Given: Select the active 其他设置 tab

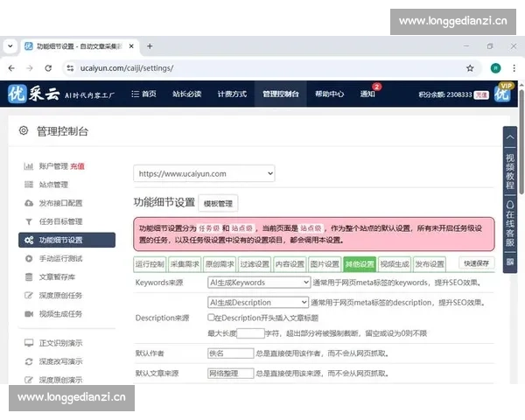Looking at the screenshot, I should coord(360,264).
